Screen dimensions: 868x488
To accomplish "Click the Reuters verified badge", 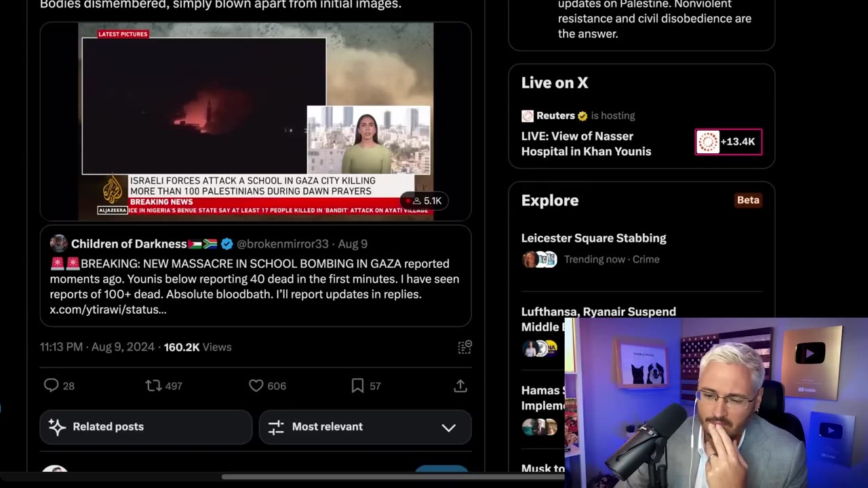I will [582, 116].
